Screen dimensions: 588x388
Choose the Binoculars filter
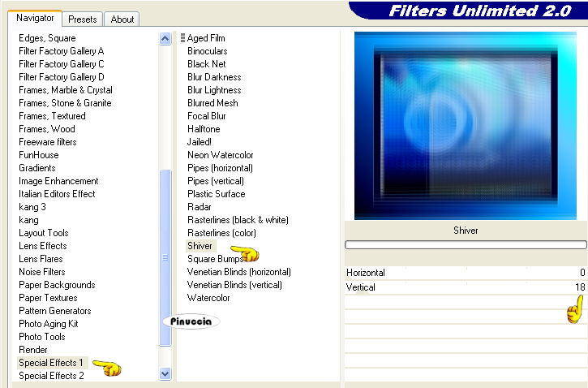(x=208, y=51)
